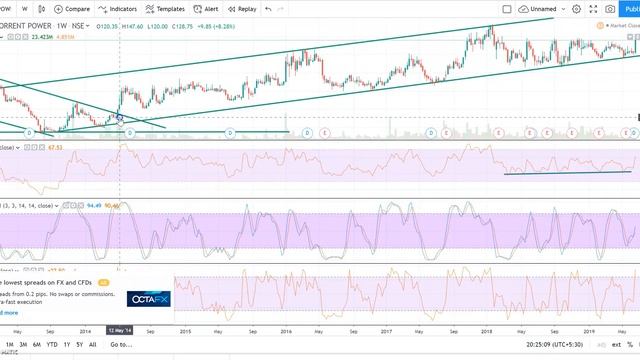Click dividend marker D near mid-2017

tap(431, 133)
